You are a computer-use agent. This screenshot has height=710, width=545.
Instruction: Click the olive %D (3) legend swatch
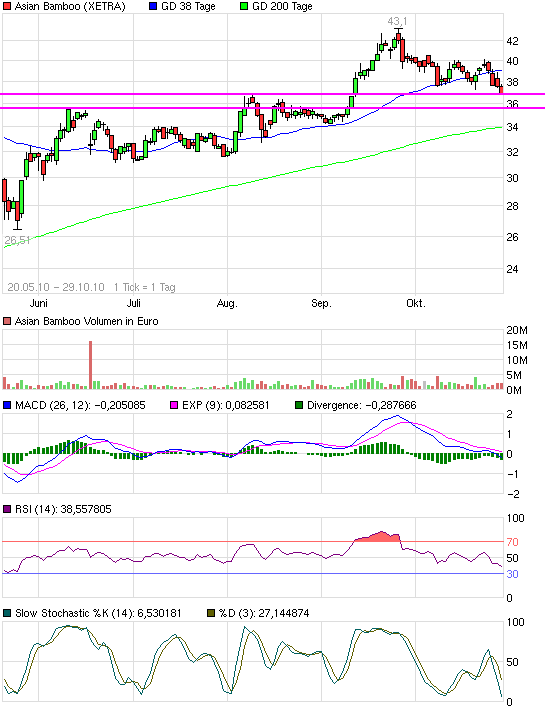click(x=211, y=614)
